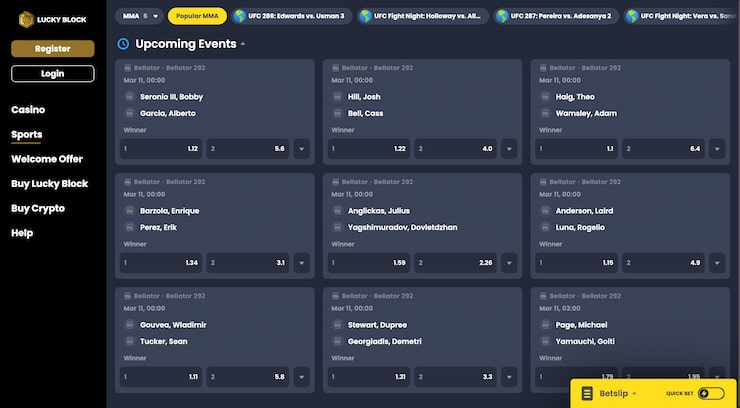
Task: Expand more markets for Anderson vs Luna
Action: point(717,263)
